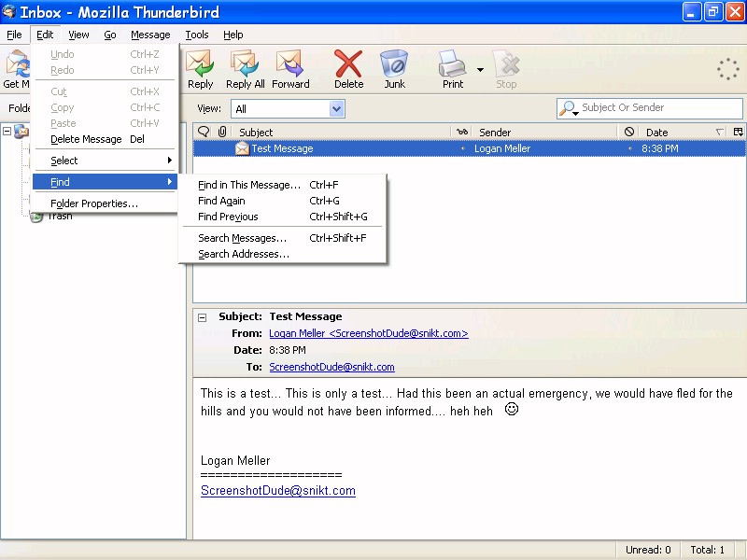Open the Message menu
Viewport: 747px width, 560px height.
[x=150, y=35]
